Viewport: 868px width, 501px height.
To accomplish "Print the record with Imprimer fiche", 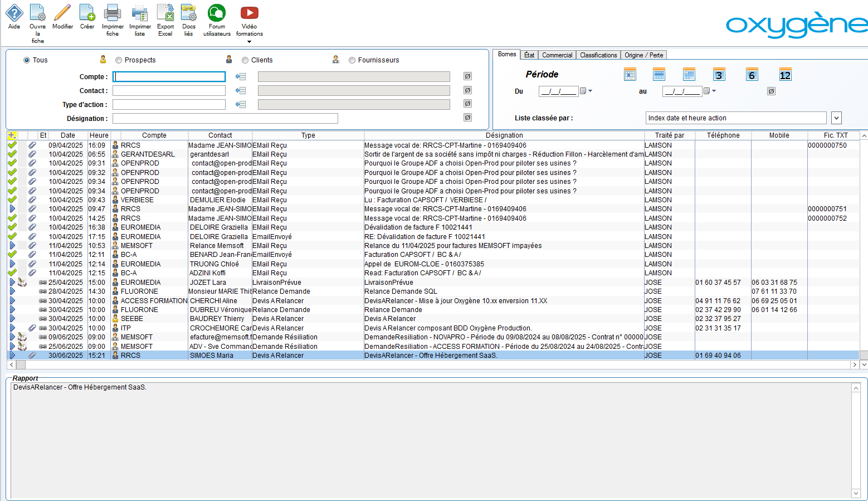I will pyautogui.click(x=113, y=17).
